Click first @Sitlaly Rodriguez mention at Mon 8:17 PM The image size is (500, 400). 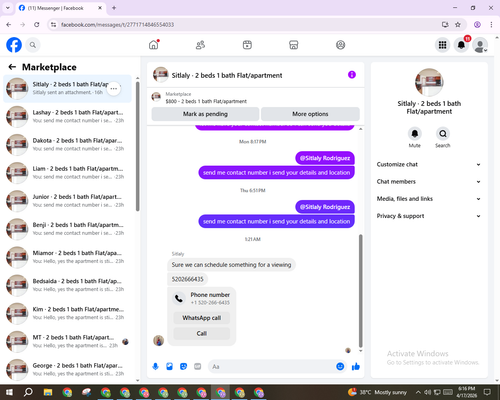coord(325,158)
